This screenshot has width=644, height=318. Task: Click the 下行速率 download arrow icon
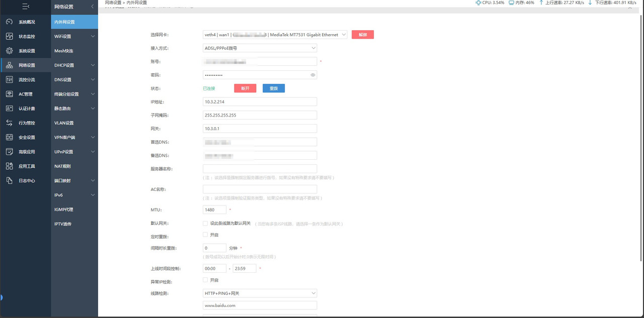click(590, 3)
